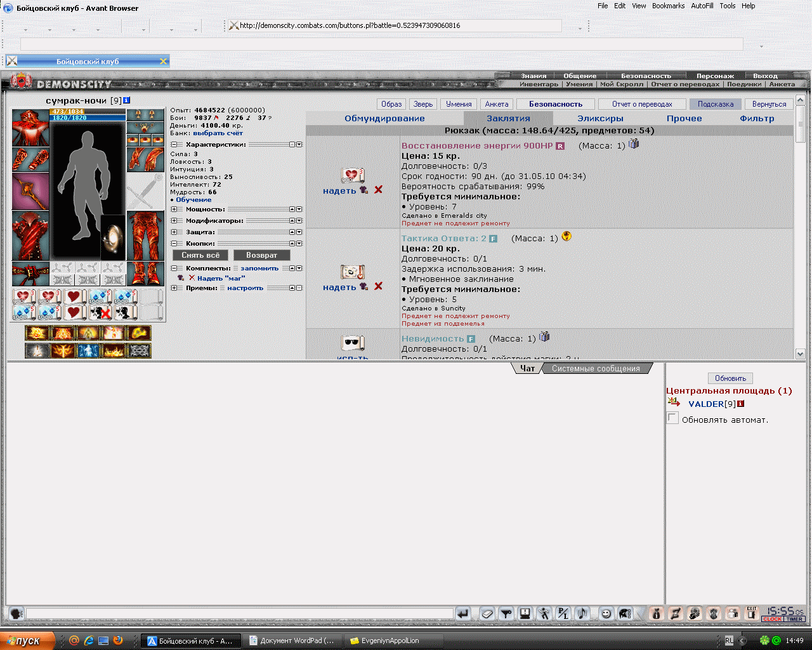The height and width of the screenshot is (650, 812).
Task: Collapse the Комплекты section
Action: (174, 269)
